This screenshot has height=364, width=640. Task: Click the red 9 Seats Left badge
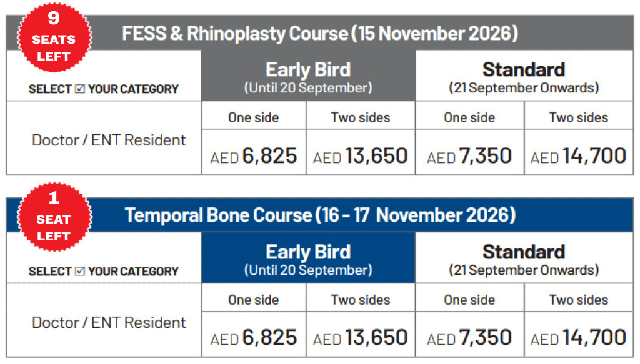(x=54, y=37)
